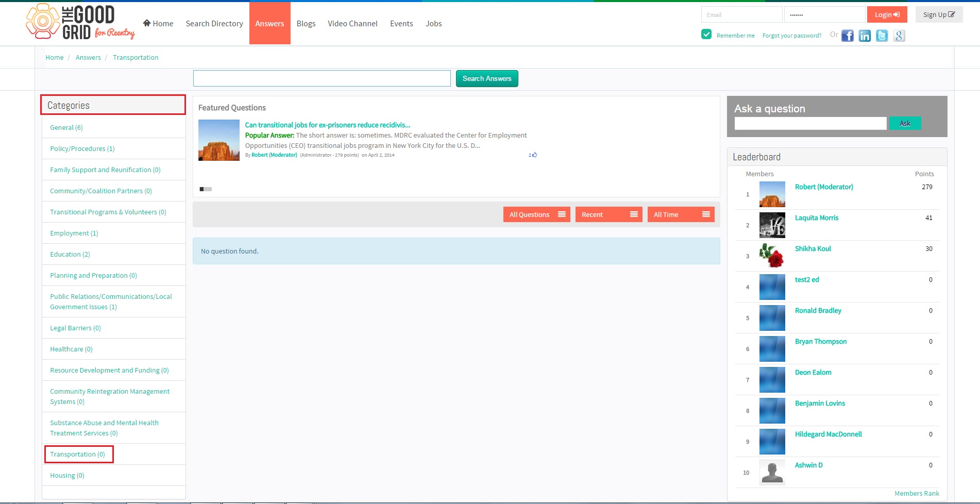980x504 pixels.
Task: Click the featured question thumbnail image
Action: pyautogui.click(x=219, y=140)
